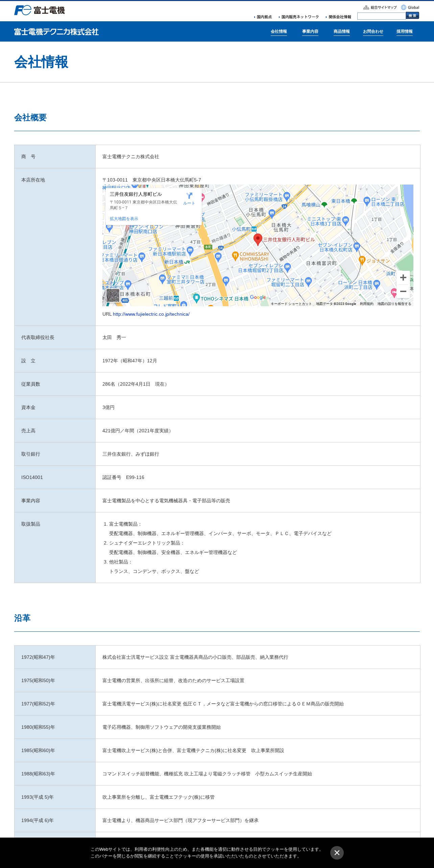This screenshot has height=868, width=434.
Task: Select the 認証番号 E99-116 text
Action: (123, 478)
